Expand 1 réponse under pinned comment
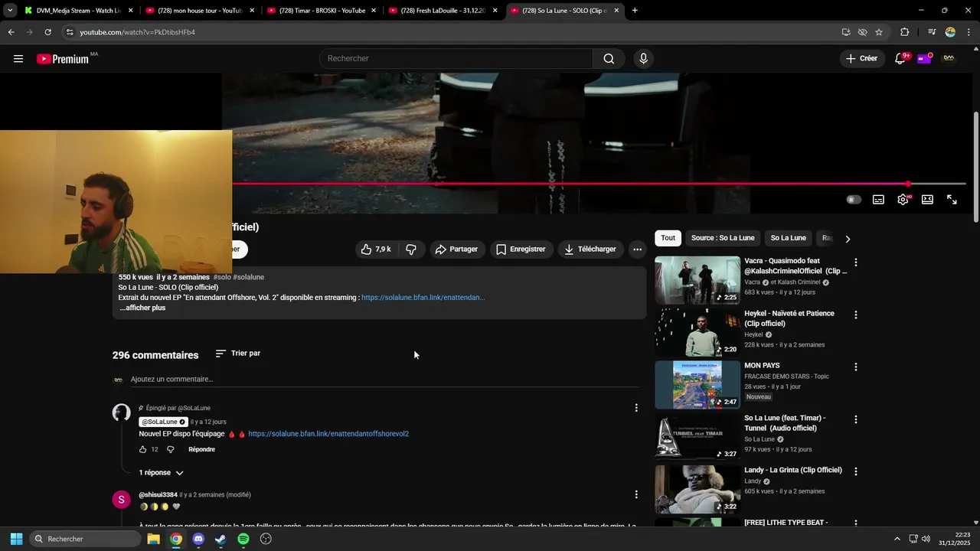Image resolution: width=980 pixels, height=551 pixels. [162, 473]
